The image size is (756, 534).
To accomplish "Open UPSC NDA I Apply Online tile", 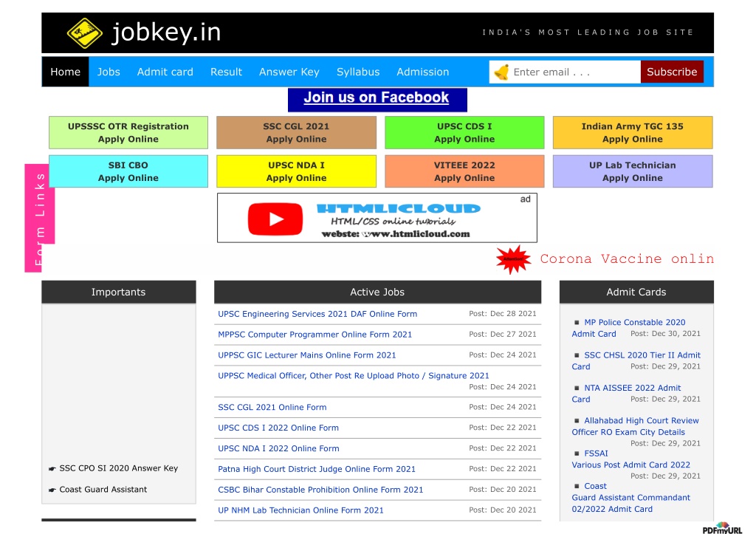I will [296, 171].
